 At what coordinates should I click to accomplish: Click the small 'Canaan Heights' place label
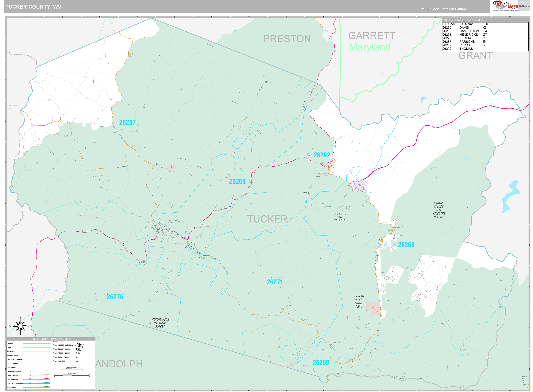(x=396, y=227)
